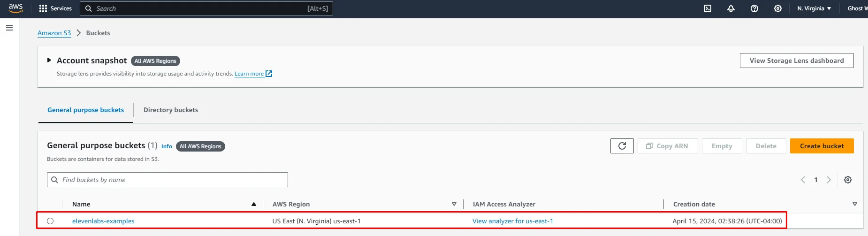Viewport: 868px width, 236px height.
Task: Open the elevenlabs-examples bucket link
Action: point(103,221)
